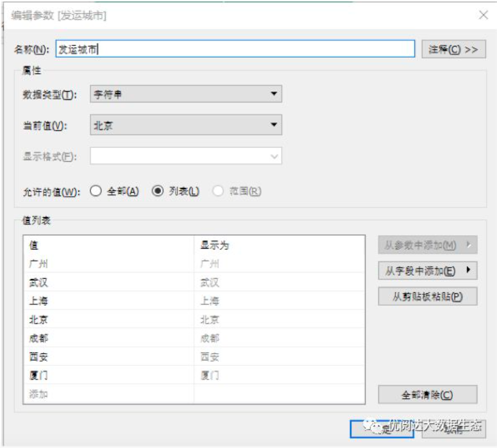Select 武汉 in the value list
The image size is (497, 448).
click(39, 283)
